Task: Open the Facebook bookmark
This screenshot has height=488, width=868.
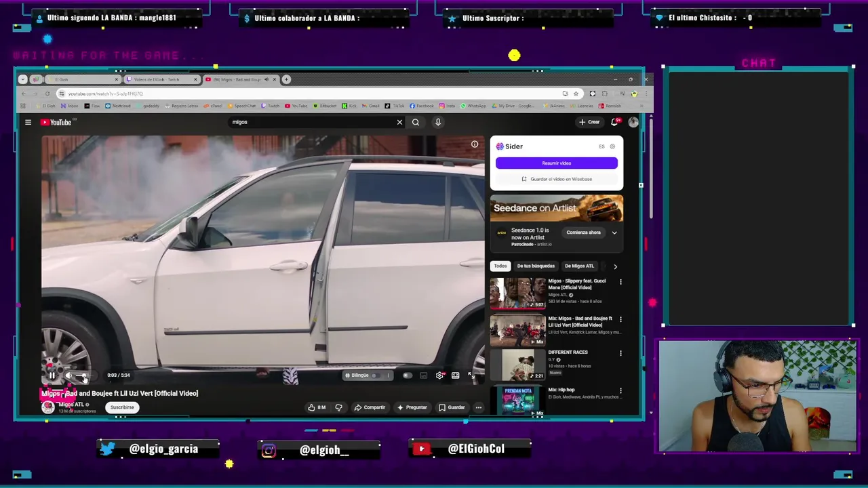Action: click(x=422, y=106)
